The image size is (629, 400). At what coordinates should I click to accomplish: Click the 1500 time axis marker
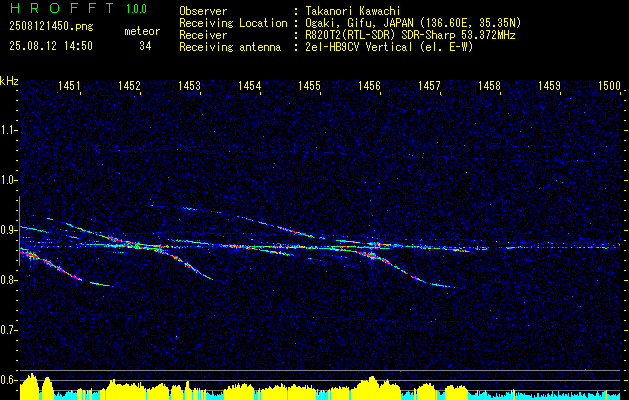point(609,85)
